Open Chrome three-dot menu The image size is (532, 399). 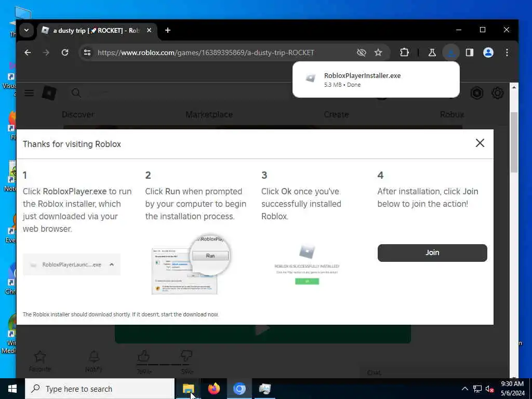tap(507, 52)
